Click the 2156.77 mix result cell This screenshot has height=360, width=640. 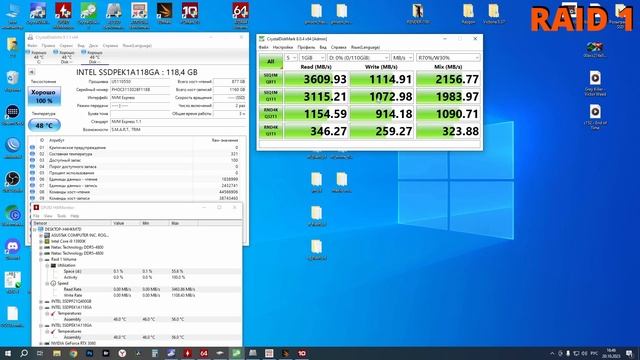coord(448,79)
